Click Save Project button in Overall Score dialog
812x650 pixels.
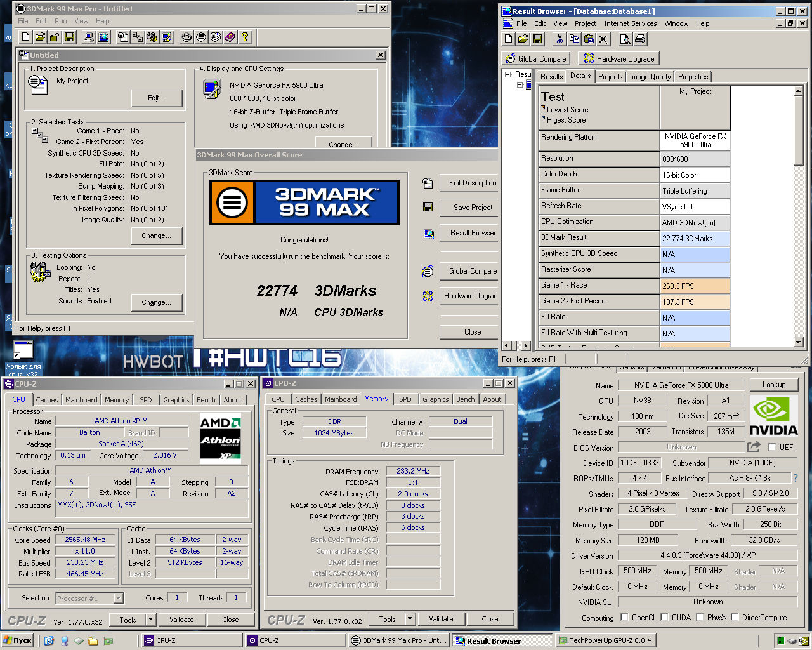[468, 208]
